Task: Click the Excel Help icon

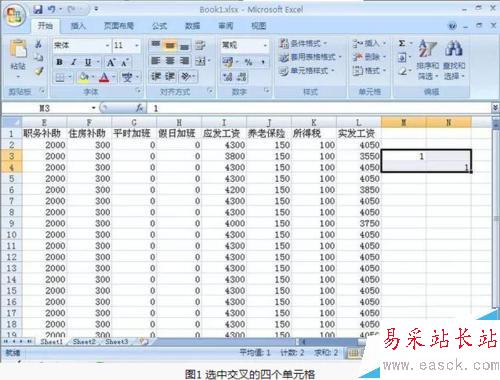Action: (452, 26)
